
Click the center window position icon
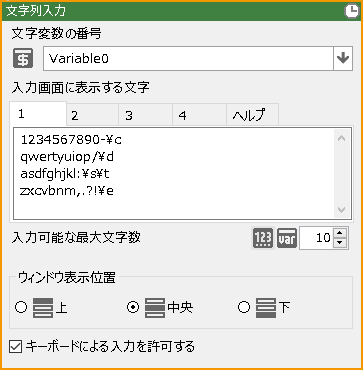pyautogui.click(x=155, y=308)
